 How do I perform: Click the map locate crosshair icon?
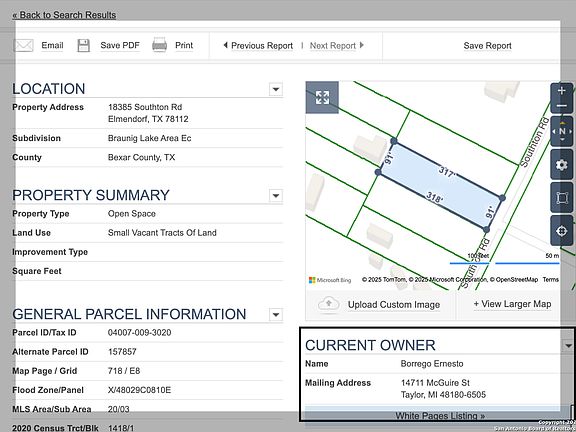point(562,231)
